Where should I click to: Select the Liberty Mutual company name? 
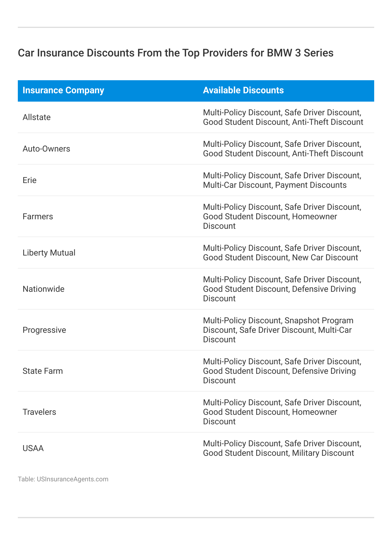pyautogui.click(x=49, y=253)
